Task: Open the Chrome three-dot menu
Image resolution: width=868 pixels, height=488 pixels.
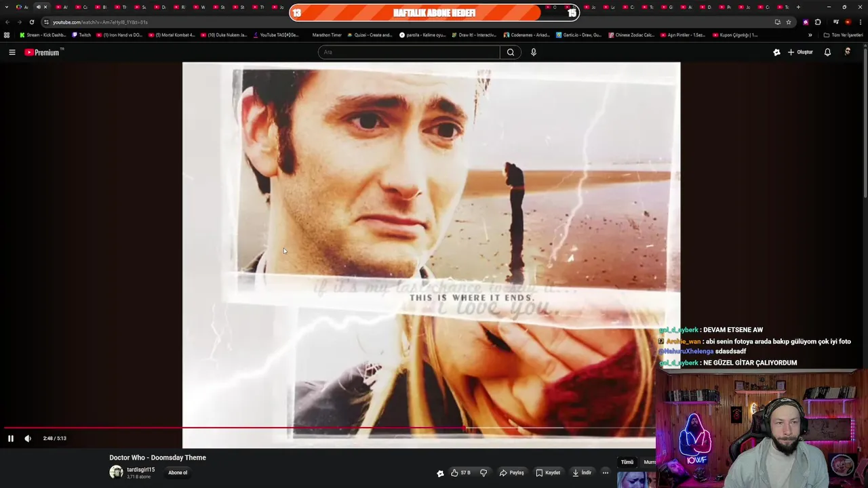Action: (x=861, y=22)
